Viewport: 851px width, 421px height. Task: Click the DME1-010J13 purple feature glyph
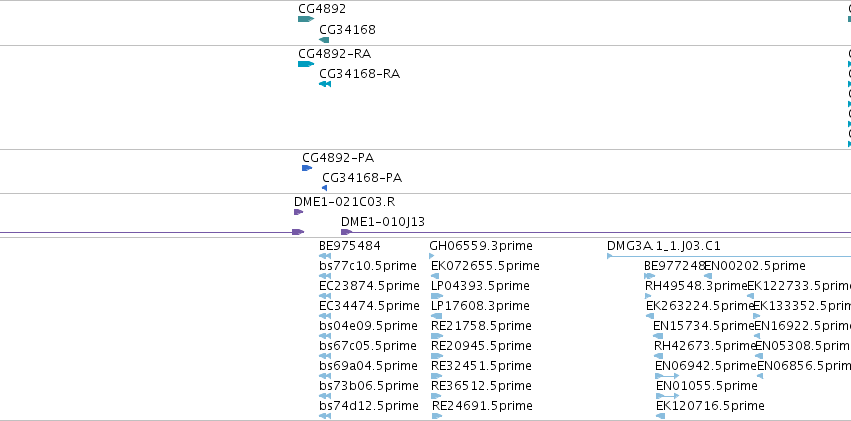pos(346,232)
